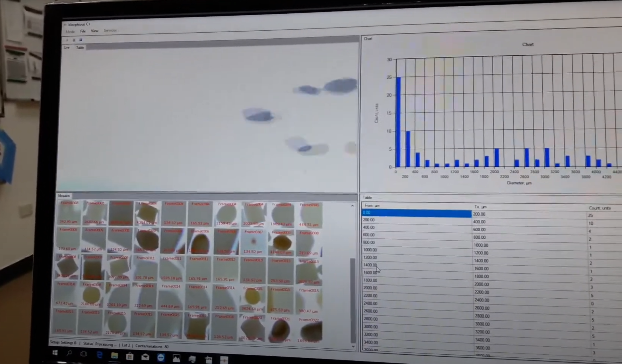The image size is (622, 364).
Task: Open mosaic thumbnail labeled 380.47 µm
Action: [309, 301]
